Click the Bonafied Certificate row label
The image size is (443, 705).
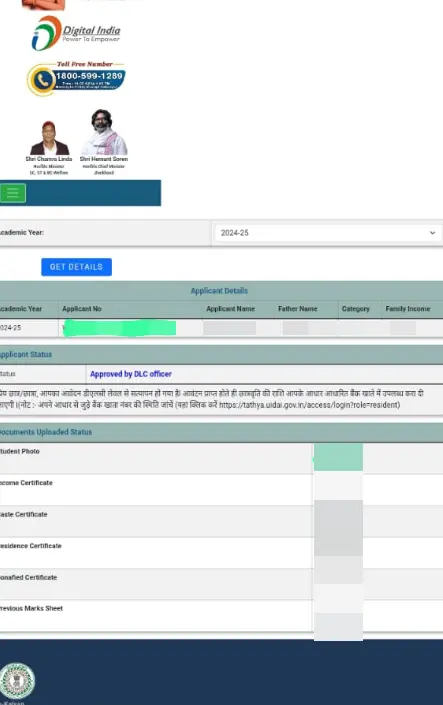(28, 577)
